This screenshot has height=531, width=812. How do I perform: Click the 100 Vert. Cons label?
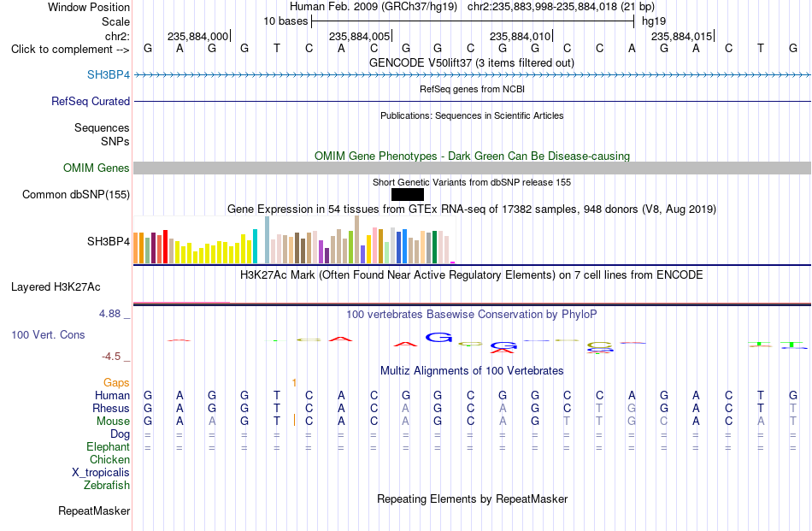pyautogui.click(x=48, y=334)
